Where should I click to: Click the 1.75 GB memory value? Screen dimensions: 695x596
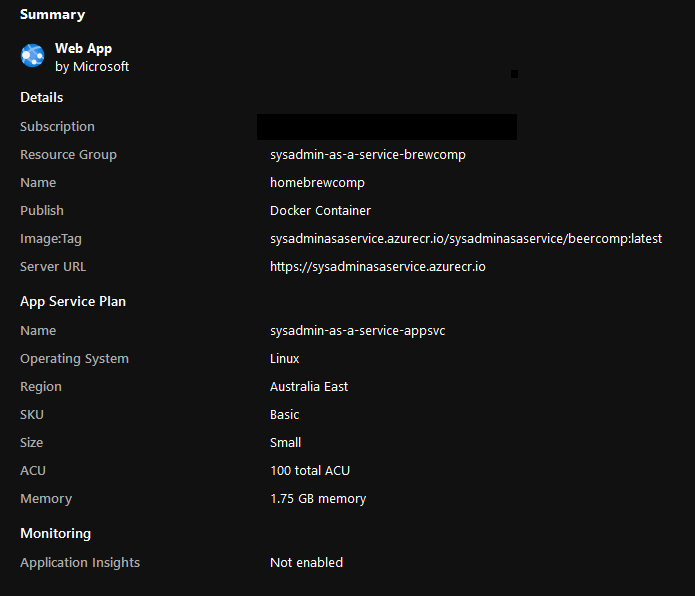[318, 499]
